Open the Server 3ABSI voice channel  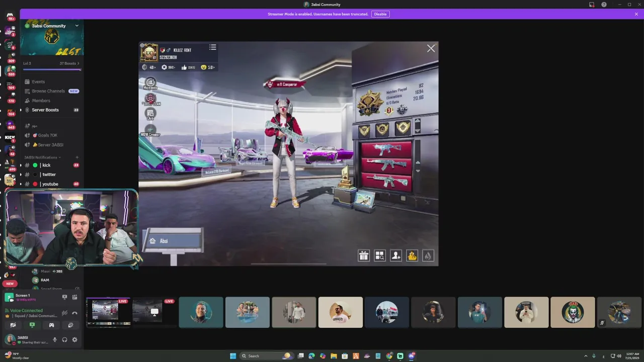(x=50, y=145)
